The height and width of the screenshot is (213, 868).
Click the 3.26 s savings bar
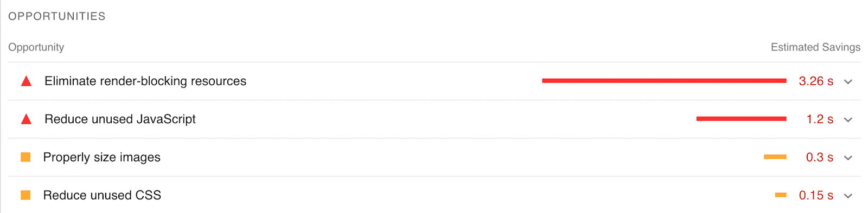pos(664,81)
